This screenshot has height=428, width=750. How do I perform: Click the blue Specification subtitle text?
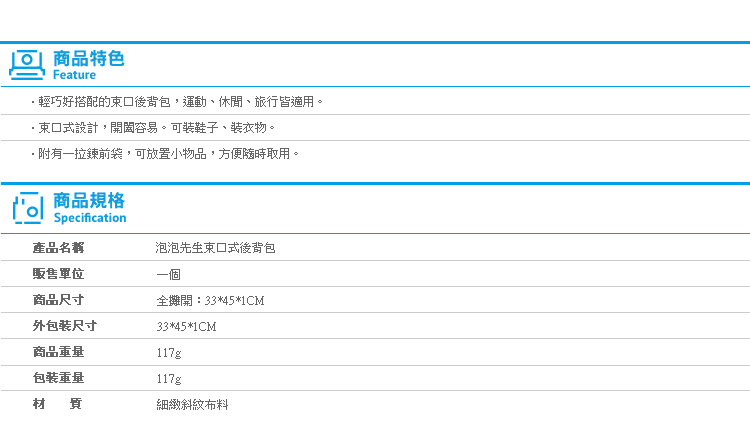89,218
